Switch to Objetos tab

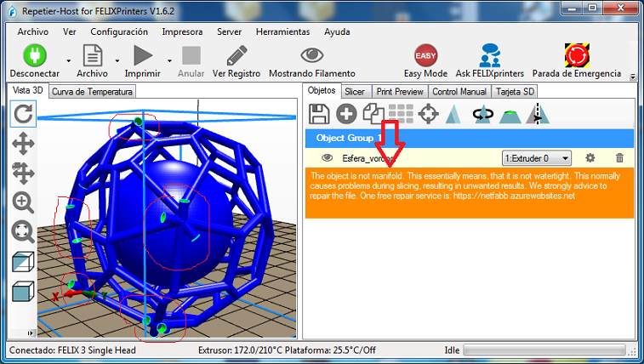tap(322, 90)
